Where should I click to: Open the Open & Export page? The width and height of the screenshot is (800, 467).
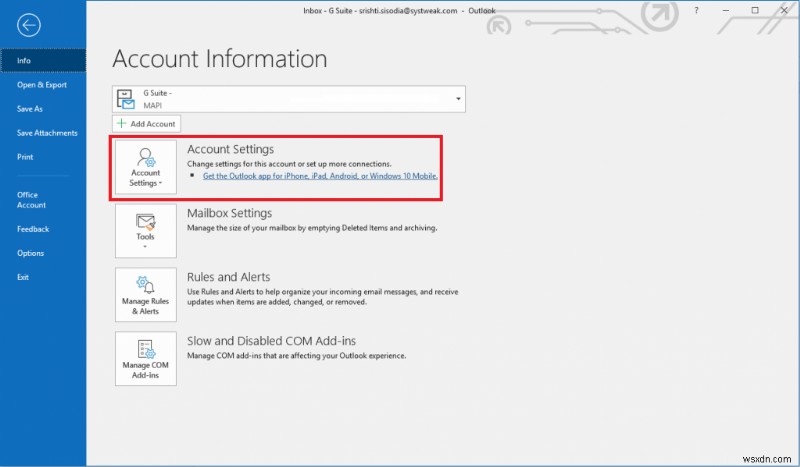click(42, 85)
